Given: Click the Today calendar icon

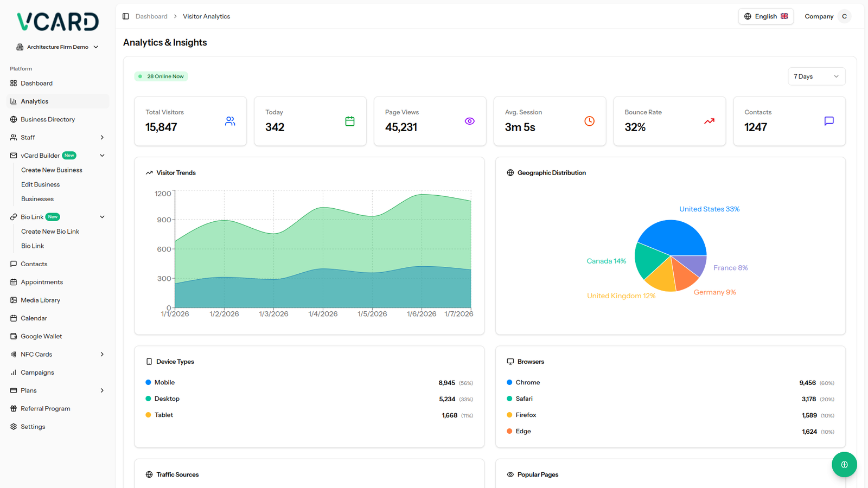Looking at the screenshot, I should tap(350, 121).
